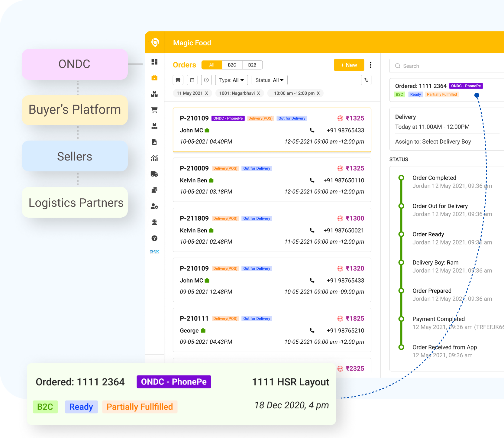Remove the 1001: Nagarbhavi filter chip
The height and width of the screenshot is (438, 504).
259,93
